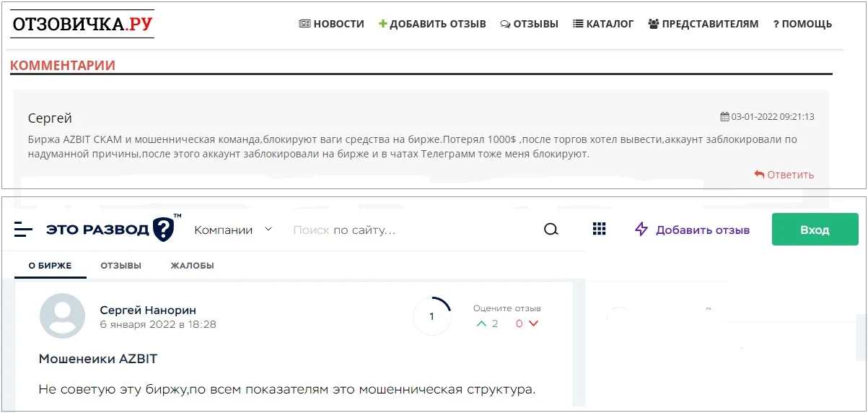The height and width of the screenshot is (413, 868).
Task: Switch to the Жалобы tab
Action: pos(192,266)
